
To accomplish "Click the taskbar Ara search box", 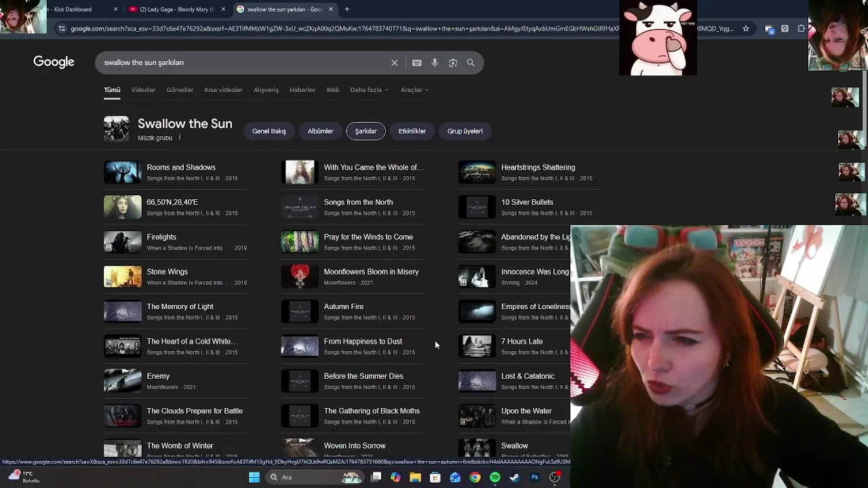I will click(315, 477).
